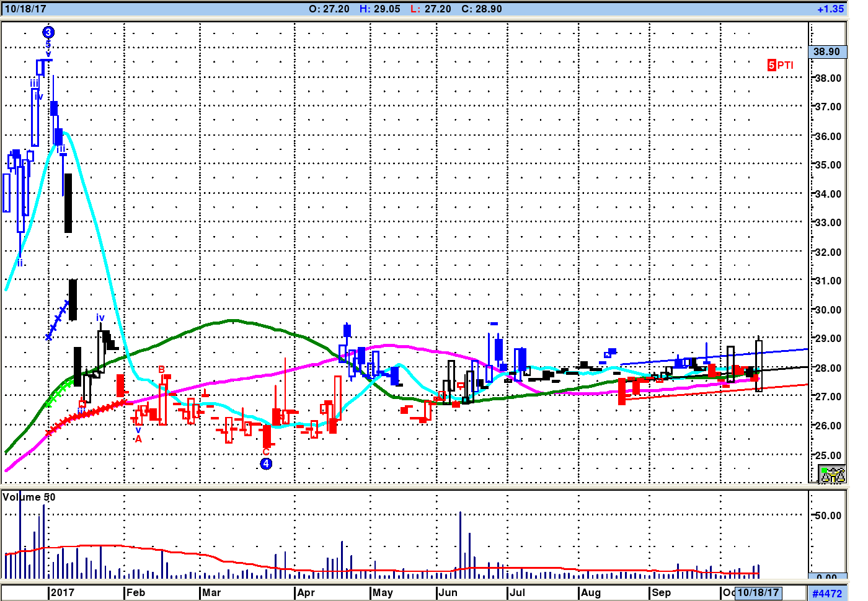This screenshot has width=868, height=601.
Task: Click the 10/18/17 cursor date tag
Action: pos(758,592)
